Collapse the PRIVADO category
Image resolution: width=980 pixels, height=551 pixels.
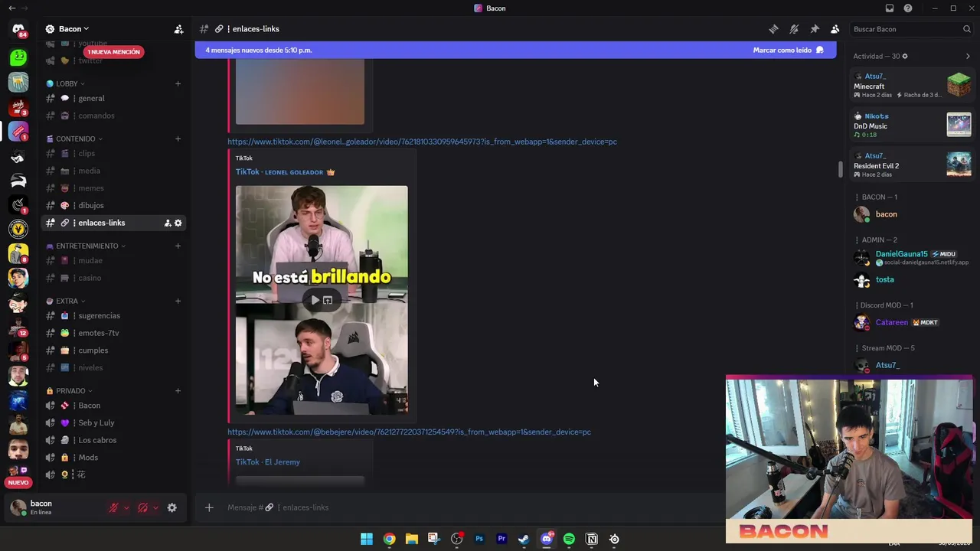click(69, 390)
